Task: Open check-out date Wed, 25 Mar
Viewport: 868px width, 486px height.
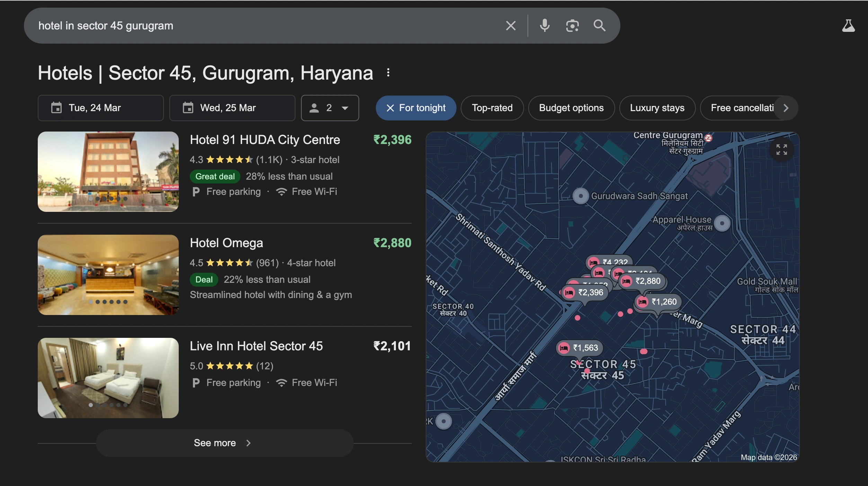Action: (x=232, y=108)
